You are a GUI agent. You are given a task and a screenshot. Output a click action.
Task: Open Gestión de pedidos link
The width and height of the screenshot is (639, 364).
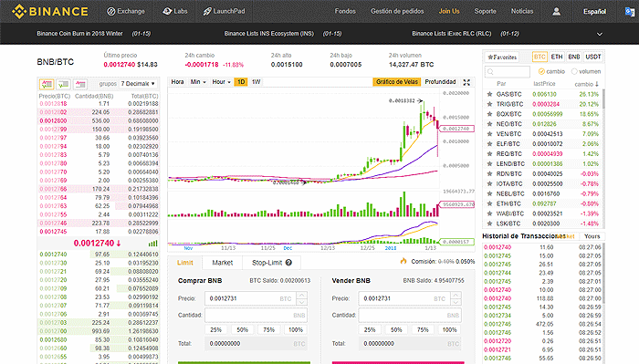pos(397,11)
